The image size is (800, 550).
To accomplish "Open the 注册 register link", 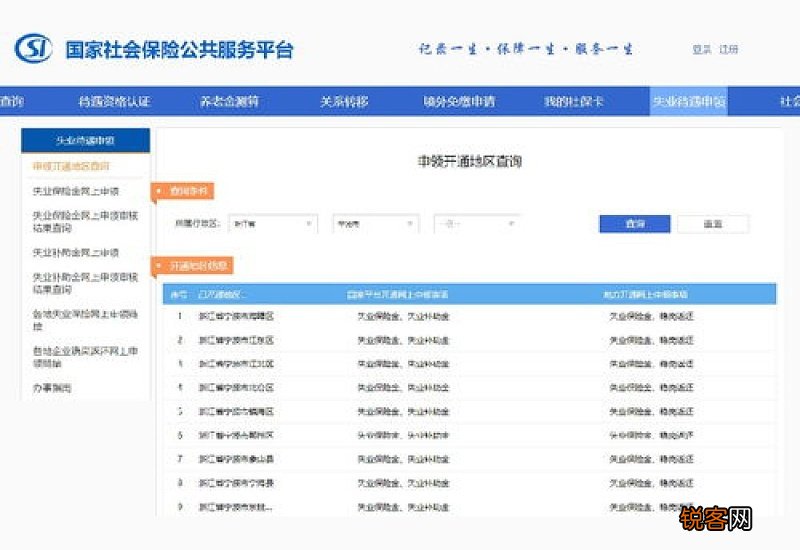I will (729, 49).
